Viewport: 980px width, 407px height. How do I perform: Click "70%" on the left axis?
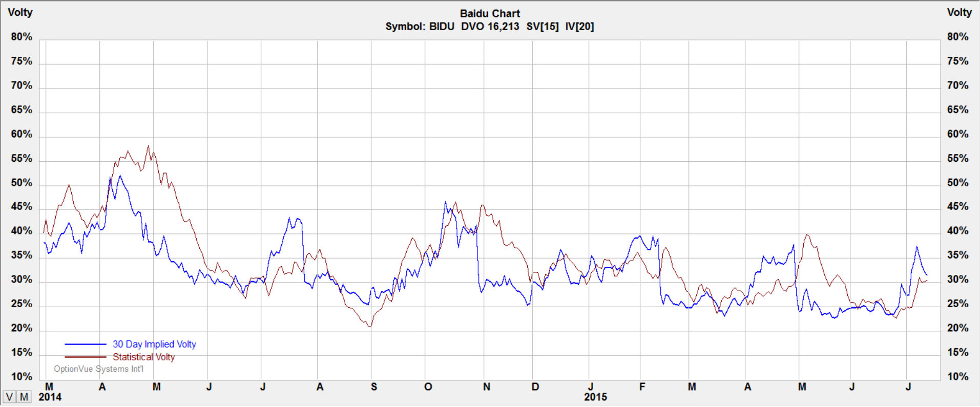coord(22,85)
